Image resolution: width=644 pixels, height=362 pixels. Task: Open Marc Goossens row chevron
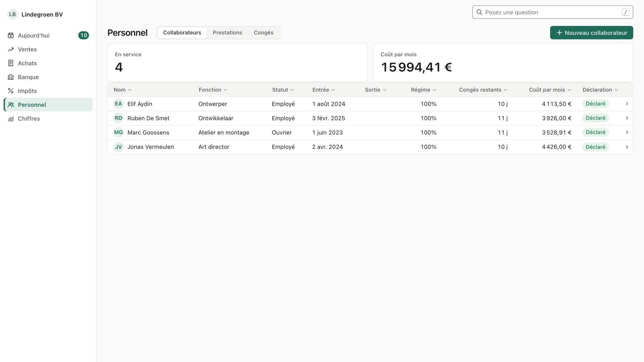tap(627, 132)
